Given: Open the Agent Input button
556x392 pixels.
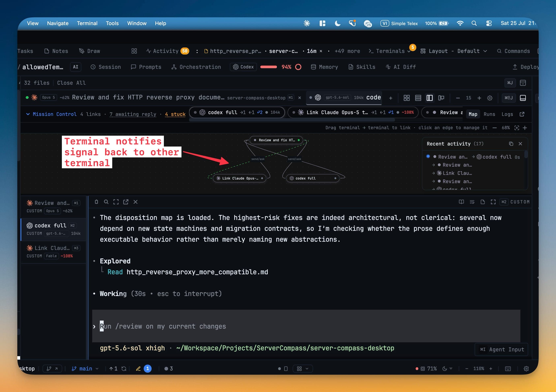Looking at the screenshot, I should pyautogui.click(x=501, y=349).
